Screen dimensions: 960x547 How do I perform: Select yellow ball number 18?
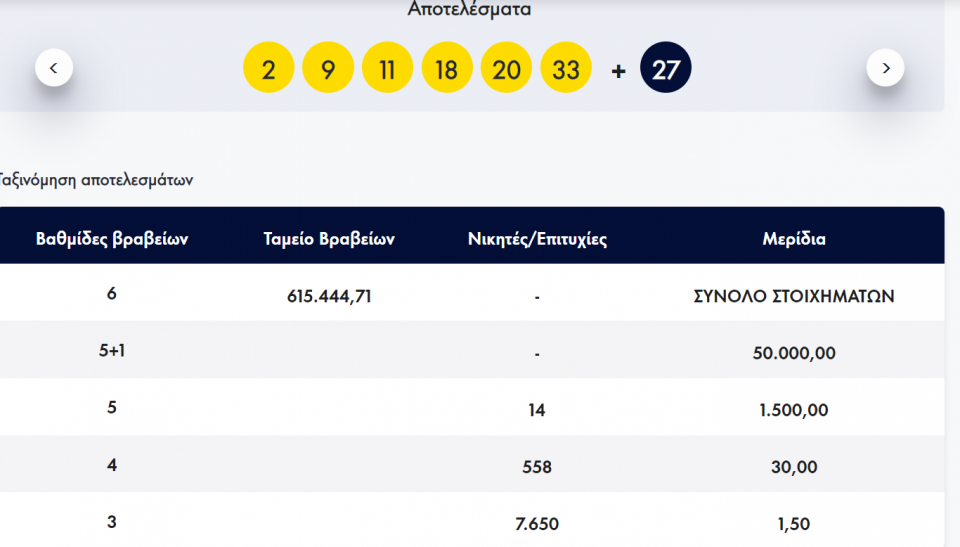447,69
